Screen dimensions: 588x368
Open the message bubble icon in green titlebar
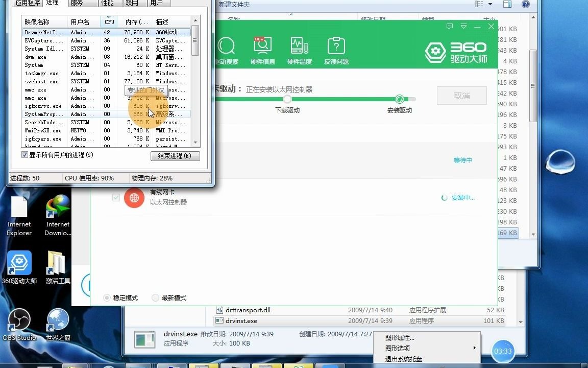tap(450, 26)
